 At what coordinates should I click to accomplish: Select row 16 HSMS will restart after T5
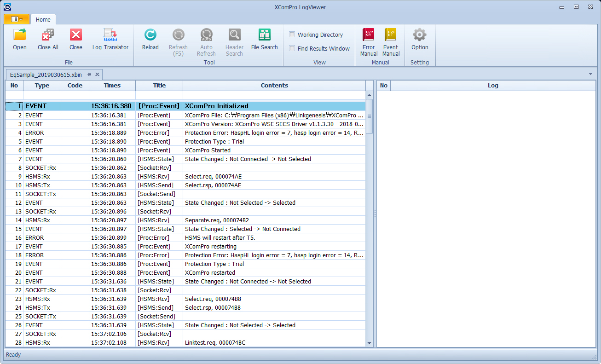(185, 237)
